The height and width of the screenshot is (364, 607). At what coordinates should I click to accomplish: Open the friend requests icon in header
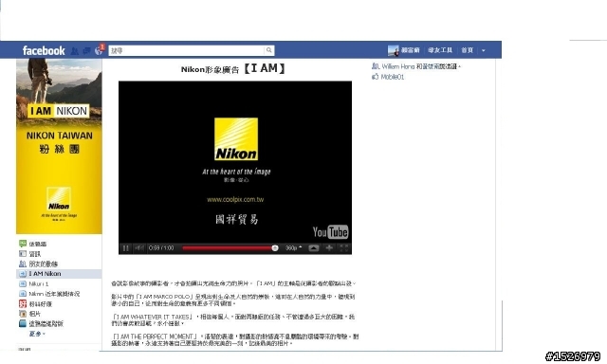click(74, 50)
